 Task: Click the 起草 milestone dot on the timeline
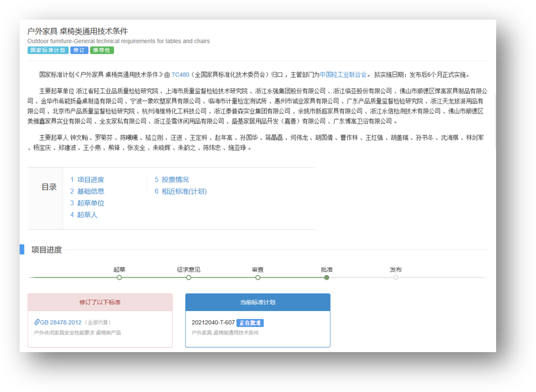pyautogui.click(x=119, y=277)
